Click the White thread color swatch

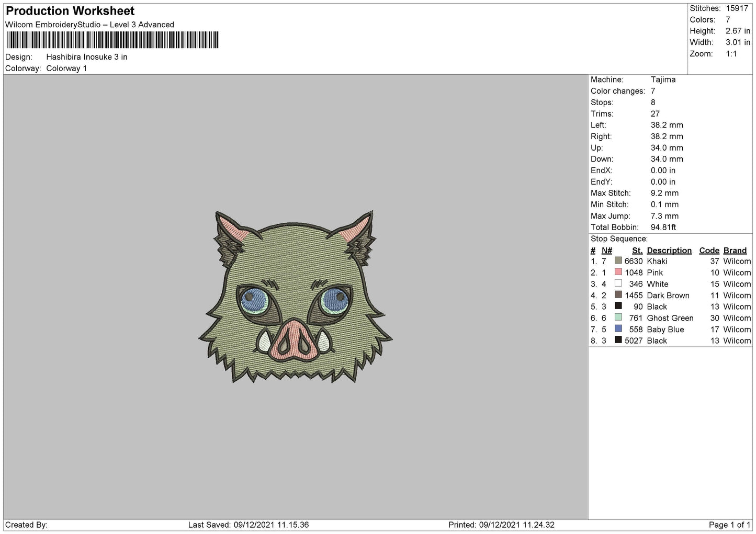[x=618, y=283]
